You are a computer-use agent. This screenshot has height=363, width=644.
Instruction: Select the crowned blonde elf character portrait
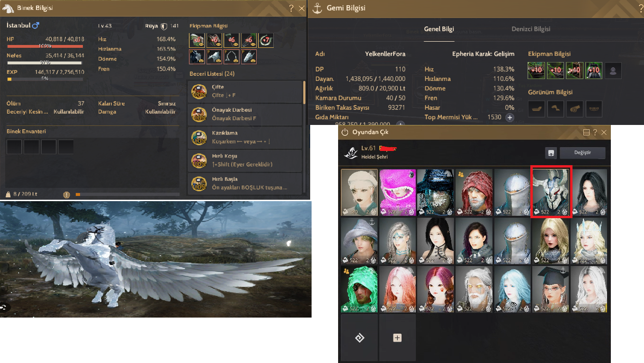(x=589, y=241)
